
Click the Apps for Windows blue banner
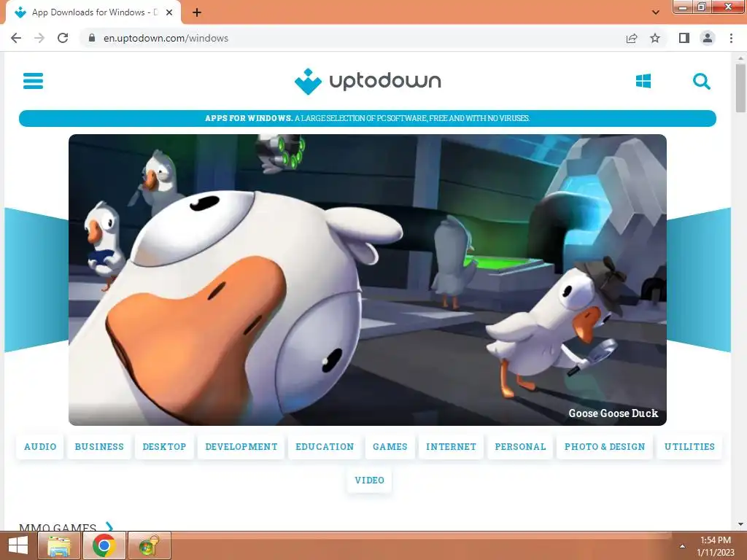[x=368, y=118]
